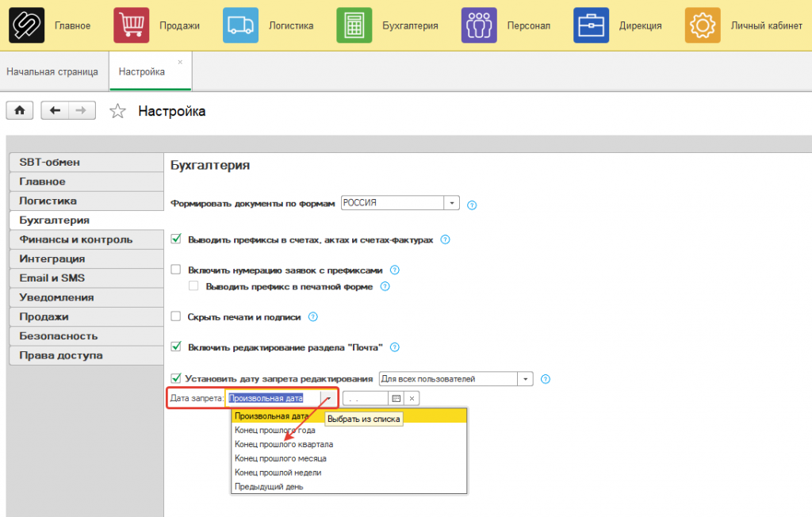Open the Логистика truck icon
The width and height of the screenshot is (812, 517).
tap(241, 25)
